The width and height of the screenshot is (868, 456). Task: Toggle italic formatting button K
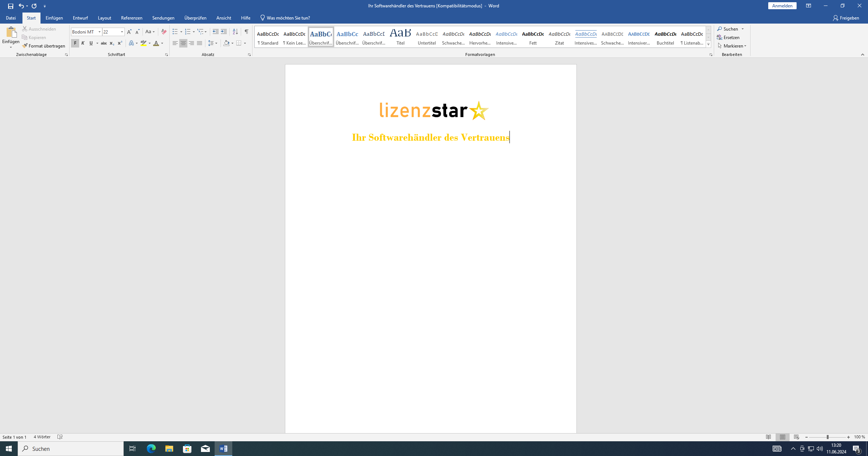point(83,43)
